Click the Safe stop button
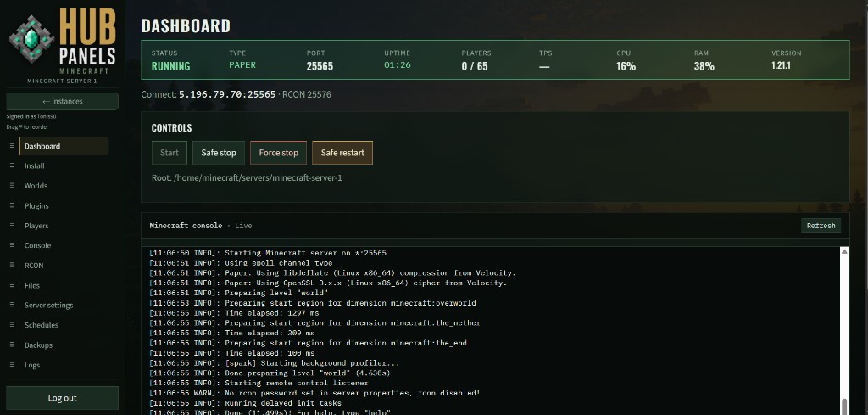868x415 pixels. click(219, 153)
